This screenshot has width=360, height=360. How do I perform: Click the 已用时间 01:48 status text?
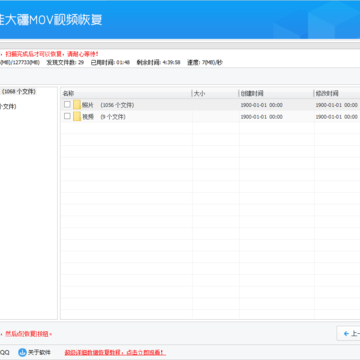[110, 62]
